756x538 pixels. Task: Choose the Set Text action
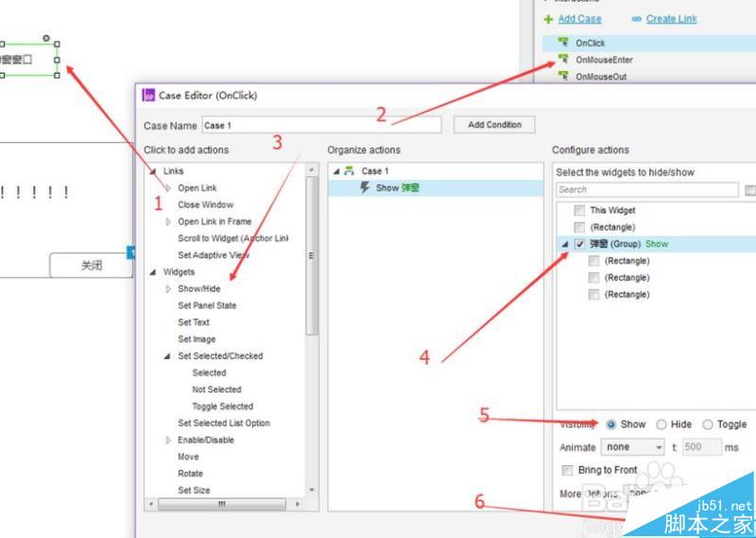click(194, 322)
